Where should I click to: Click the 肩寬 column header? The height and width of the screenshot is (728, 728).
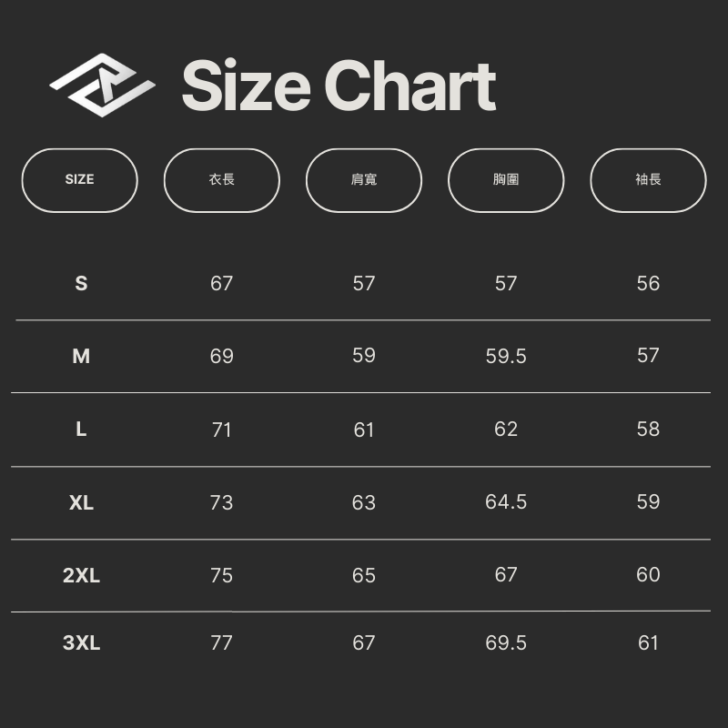pos(364,180)
